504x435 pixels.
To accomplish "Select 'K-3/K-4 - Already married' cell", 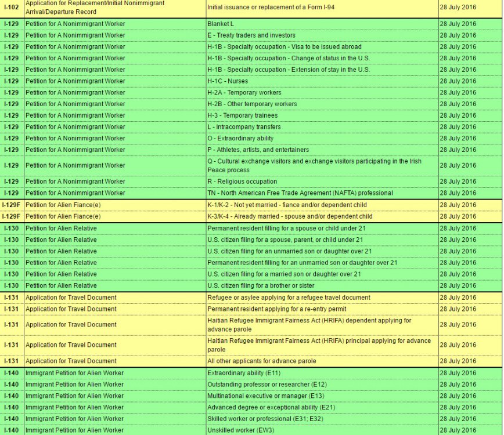I will (x=322, y=217).
